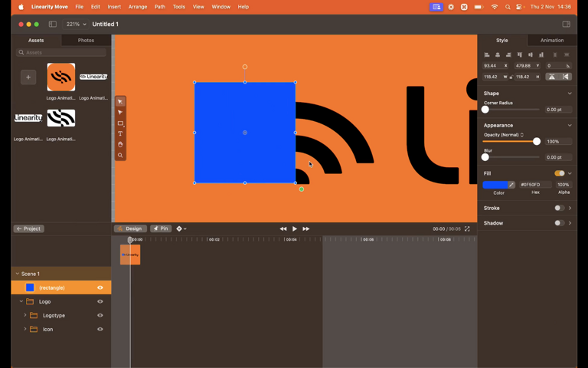Click the align right edges icon

(x=508, y=55)
